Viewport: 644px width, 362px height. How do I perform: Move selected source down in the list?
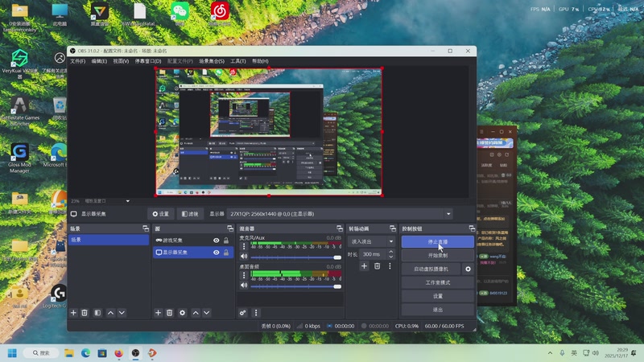pos(207,313)
